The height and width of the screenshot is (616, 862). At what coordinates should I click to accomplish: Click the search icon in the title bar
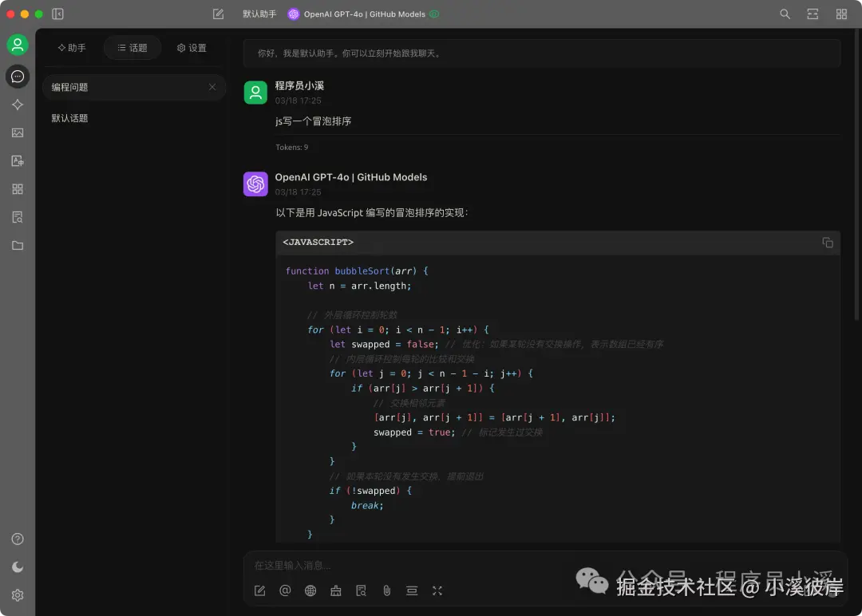(x=785, y=14)
